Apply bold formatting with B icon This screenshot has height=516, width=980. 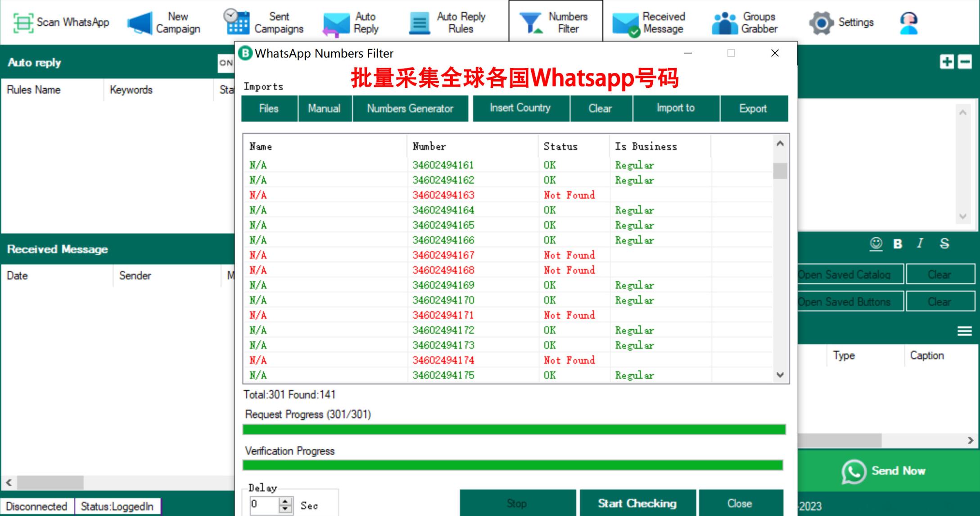click(898, 244)
